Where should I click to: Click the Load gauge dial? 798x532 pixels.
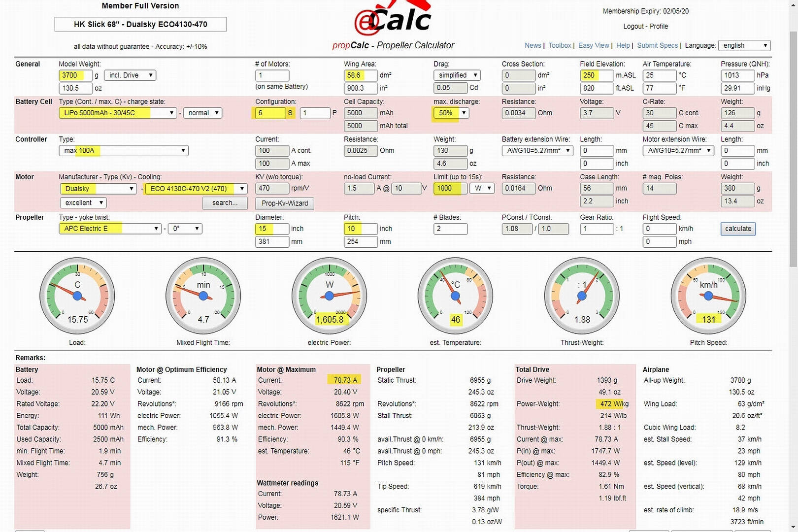[77, 296]
